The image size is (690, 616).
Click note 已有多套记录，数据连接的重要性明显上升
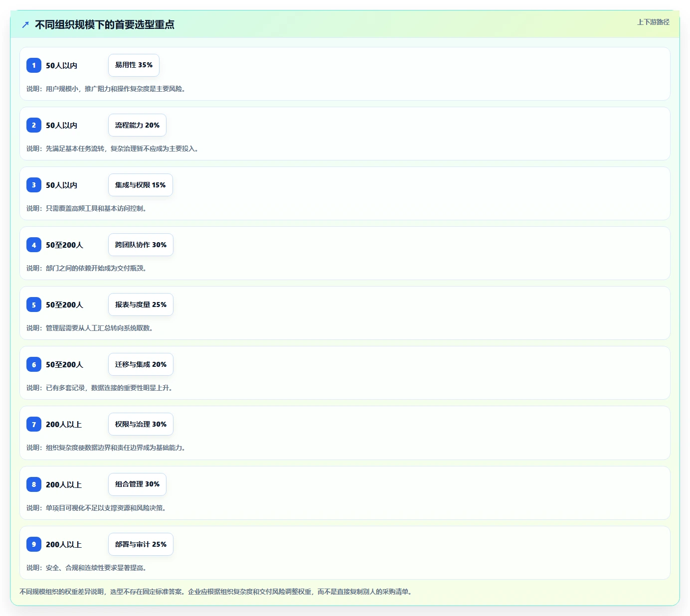99,388
